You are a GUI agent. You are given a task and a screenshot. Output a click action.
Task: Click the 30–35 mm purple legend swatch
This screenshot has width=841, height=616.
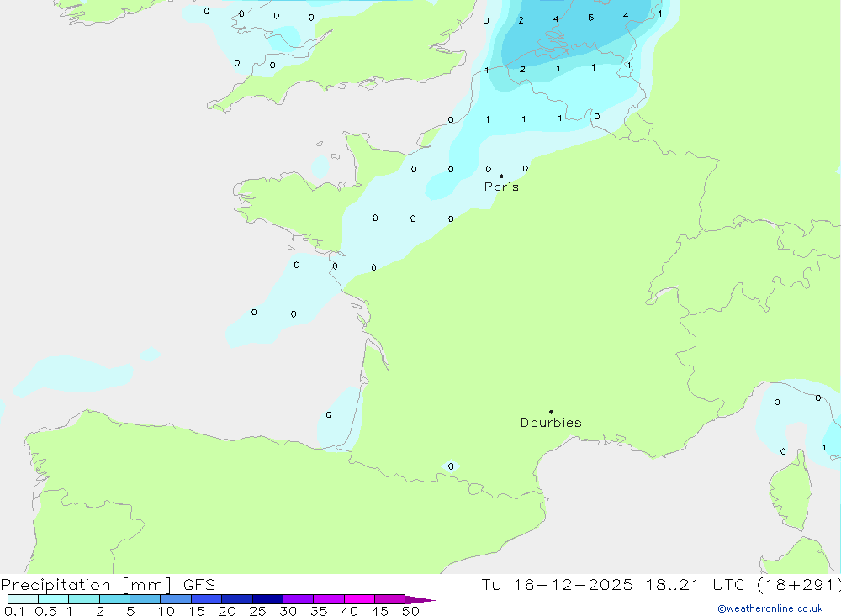pyautogui.click(x=298, y=599)
